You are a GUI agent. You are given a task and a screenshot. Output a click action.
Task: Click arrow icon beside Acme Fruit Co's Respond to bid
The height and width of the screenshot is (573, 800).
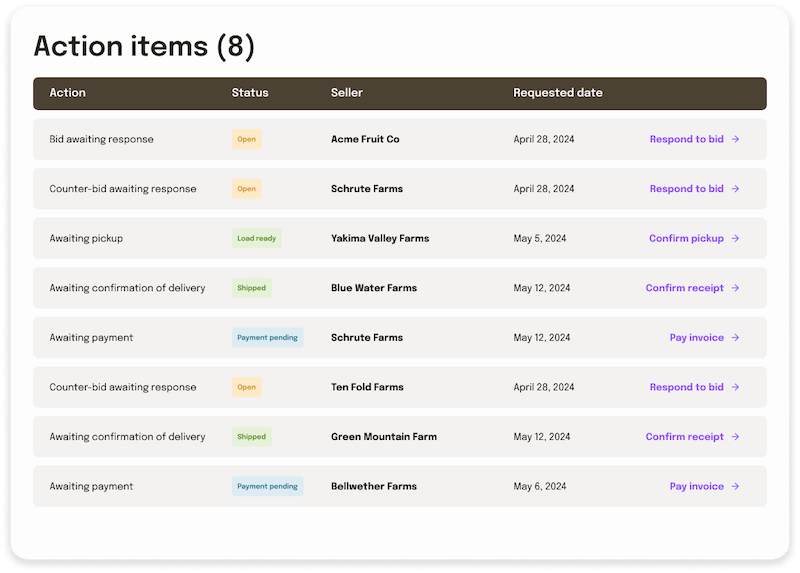pos(735,139)
